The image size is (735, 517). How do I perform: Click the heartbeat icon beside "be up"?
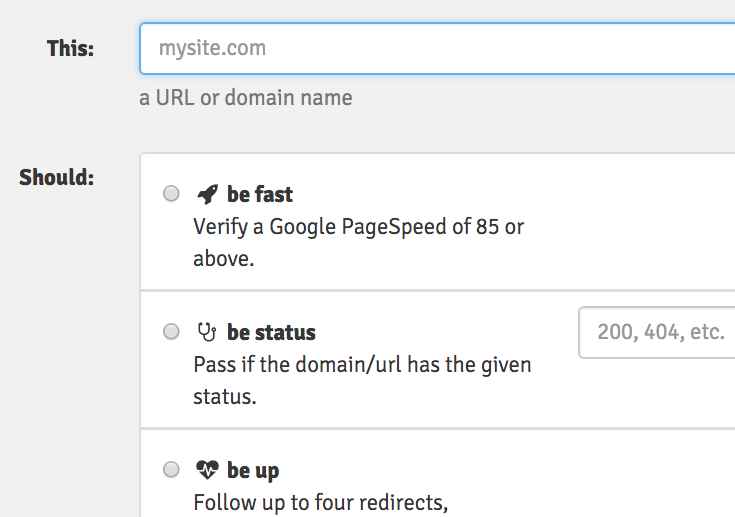pos(207,470)
